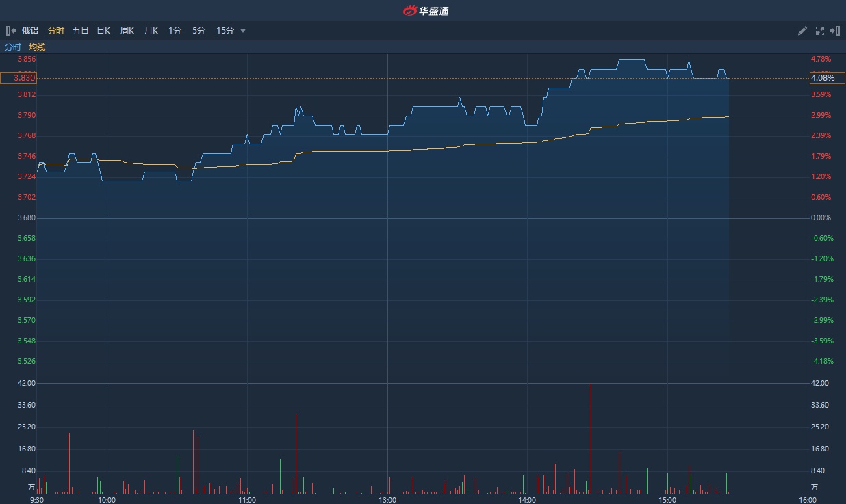The image size is (846, 504).
Task: Switch to the 分时 intraday tab
Action: pos(56,31)
